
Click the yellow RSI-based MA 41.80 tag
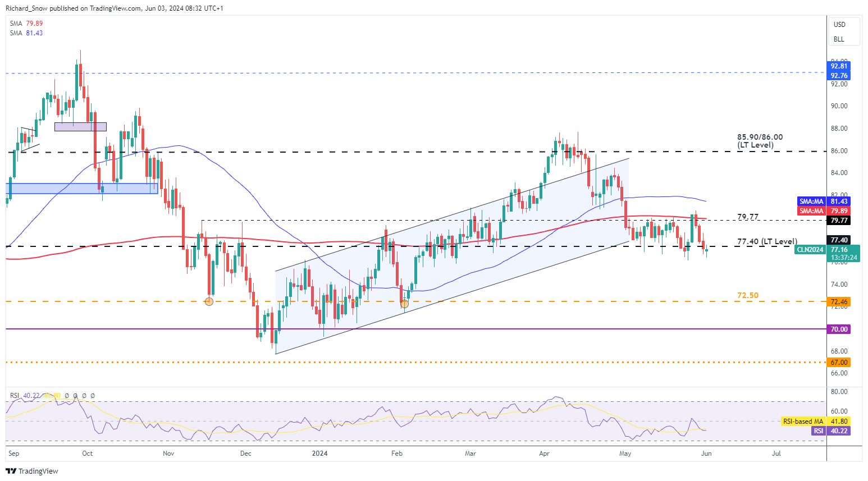(x=815, y=421)
